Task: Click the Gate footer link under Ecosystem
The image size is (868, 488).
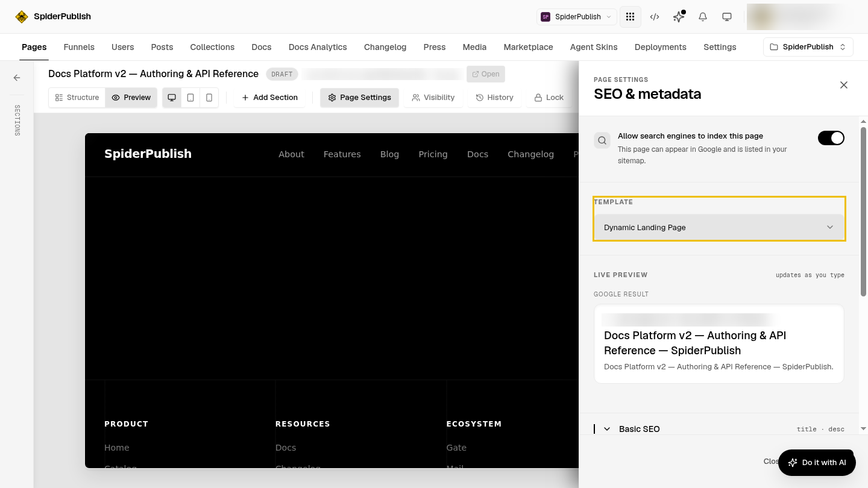Action: click(x=456, y=448)
